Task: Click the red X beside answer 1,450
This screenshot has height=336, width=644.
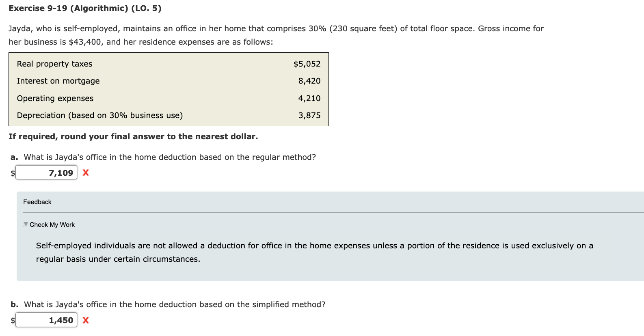Action: click(x=86, y=320)
